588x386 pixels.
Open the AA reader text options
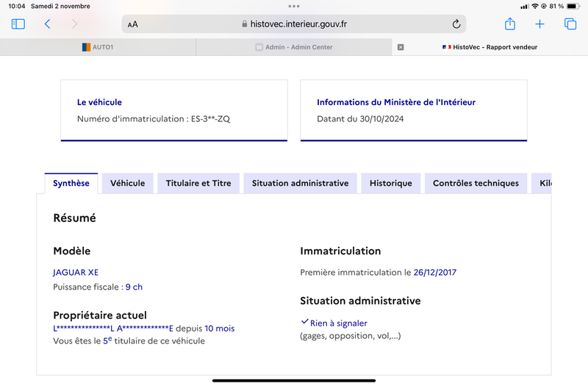pos(133,24)
